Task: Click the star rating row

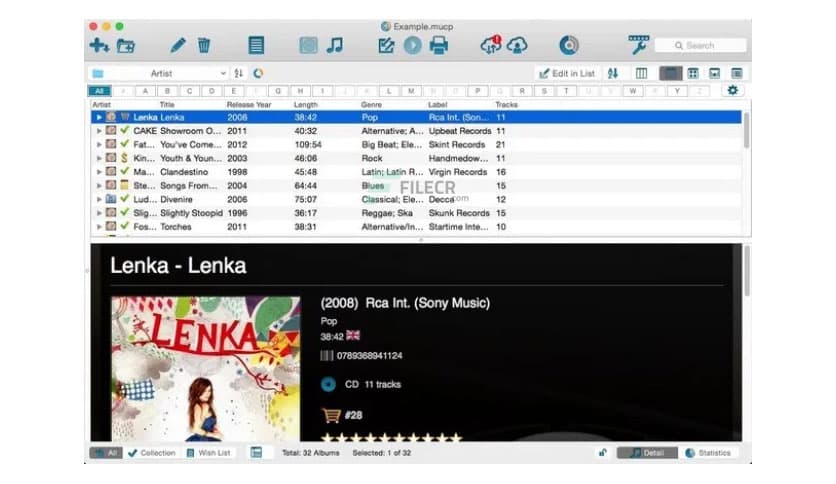Action: pyautogui.click(x=391, y=438)
